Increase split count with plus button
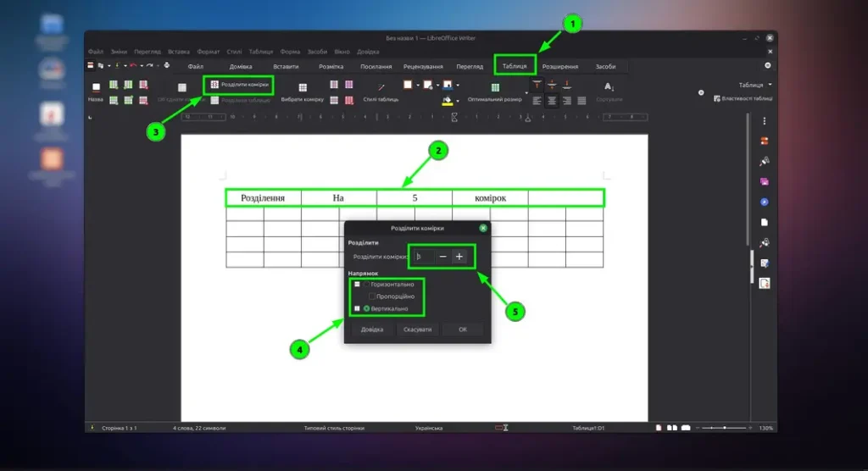The image size is (868, 471). tap(459, 257)
